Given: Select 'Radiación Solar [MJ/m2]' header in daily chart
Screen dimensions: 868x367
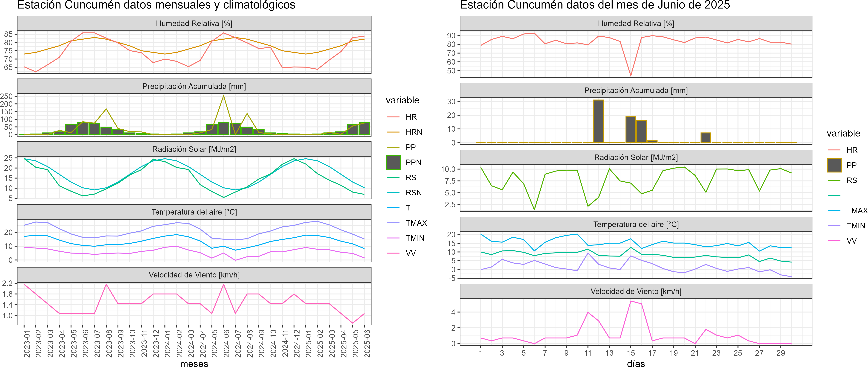Looking at the screenshot, I should pos(636,157).
